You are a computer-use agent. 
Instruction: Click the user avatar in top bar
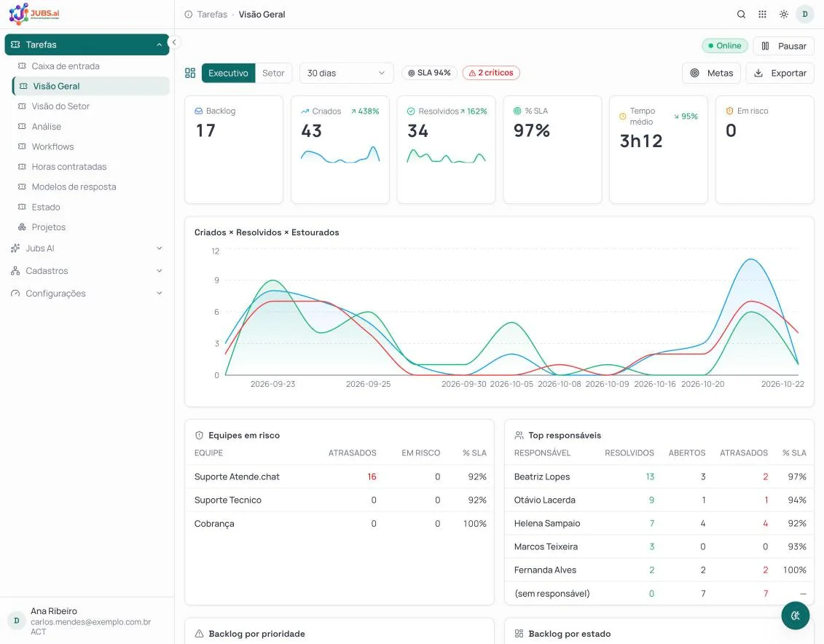click(x=804, y=14)
